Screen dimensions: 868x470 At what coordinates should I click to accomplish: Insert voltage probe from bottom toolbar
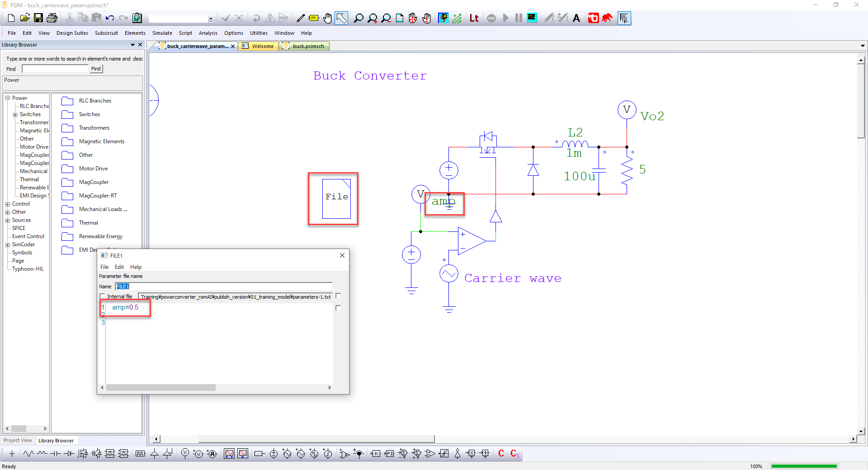[x=185, y=453]
